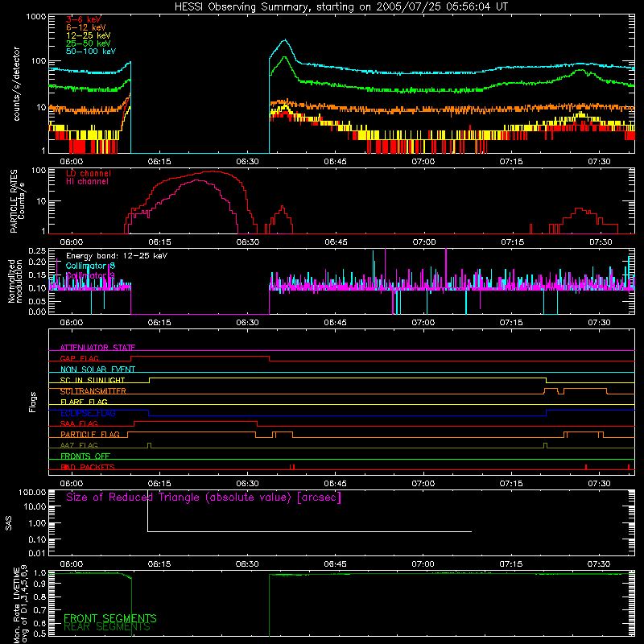Select the 'NON SOLAR EVENT' flag label
Viewport: 644px width, 644px height.
[x=97, y=369]
